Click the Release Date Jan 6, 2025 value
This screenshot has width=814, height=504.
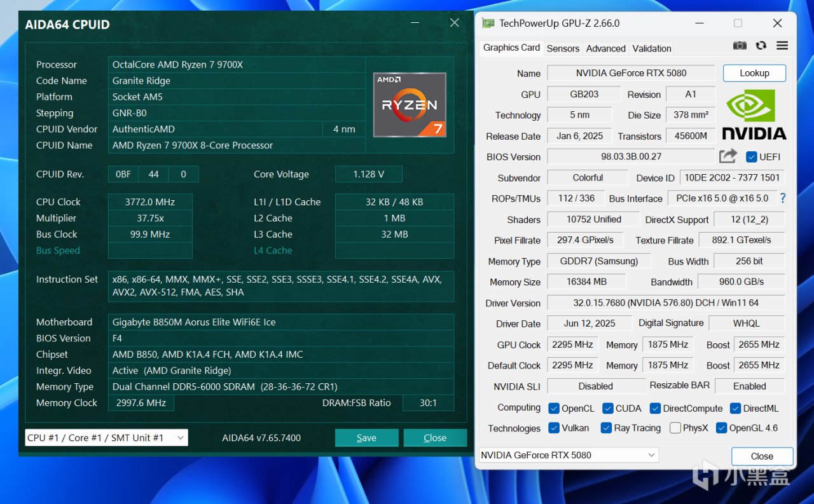pos(579,136)
